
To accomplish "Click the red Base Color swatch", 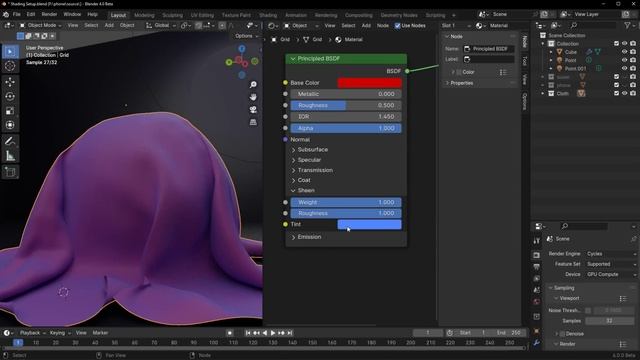I will click(369, 83).
